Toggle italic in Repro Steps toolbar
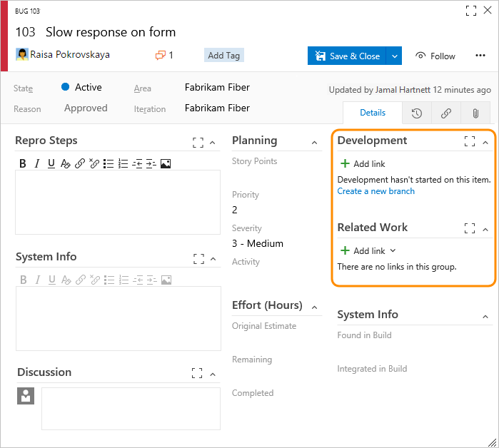This screenshot has width=499, height=448. coord(37,163)
